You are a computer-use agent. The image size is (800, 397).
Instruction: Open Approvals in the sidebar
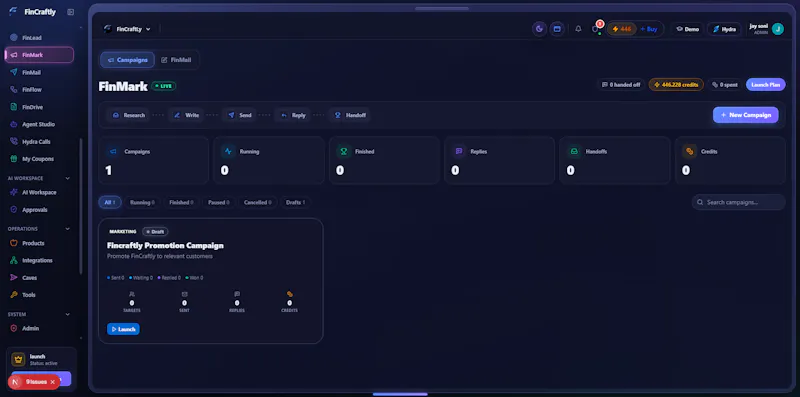point(39,210)
